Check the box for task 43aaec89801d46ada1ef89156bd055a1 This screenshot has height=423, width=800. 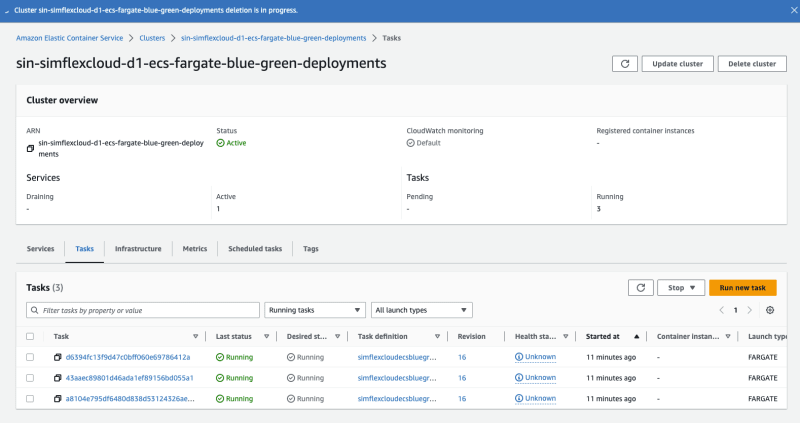click(x=30, y=378)
